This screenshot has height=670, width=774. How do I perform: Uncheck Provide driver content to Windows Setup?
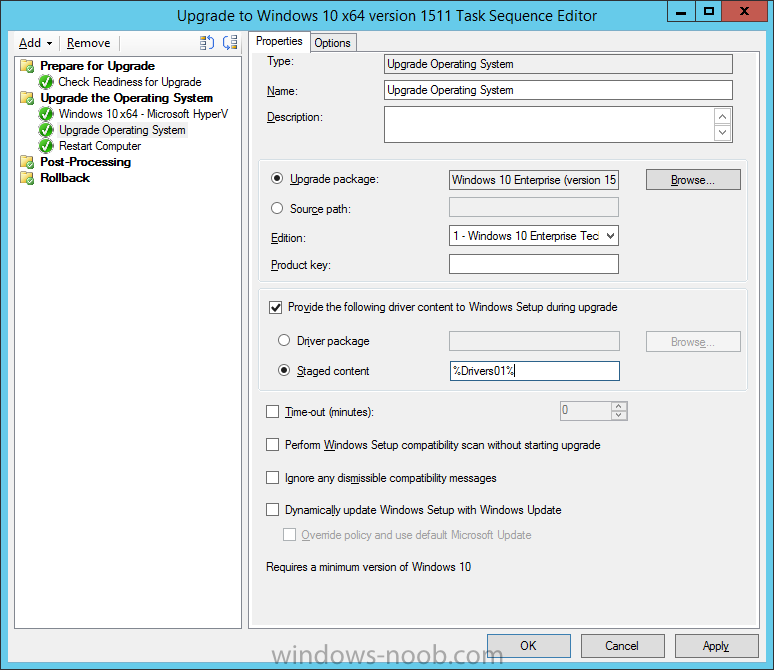[x=275, y=308]
